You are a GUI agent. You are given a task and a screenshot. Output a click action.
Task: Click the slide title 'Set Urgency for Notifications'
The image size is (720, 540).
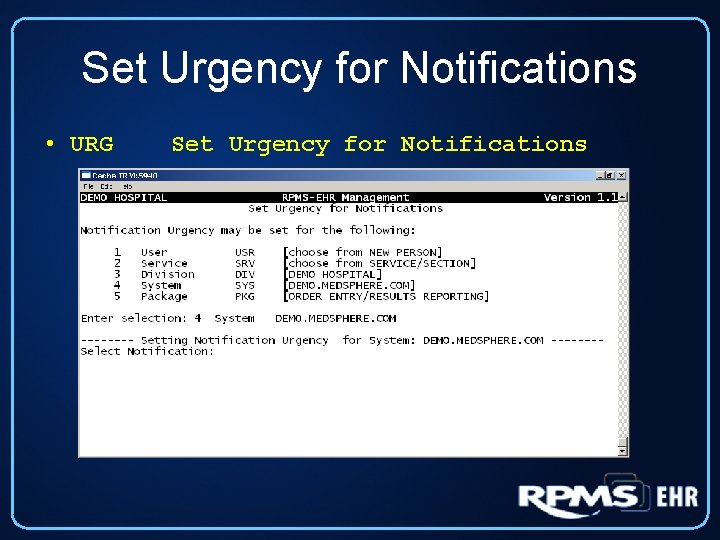359,68
